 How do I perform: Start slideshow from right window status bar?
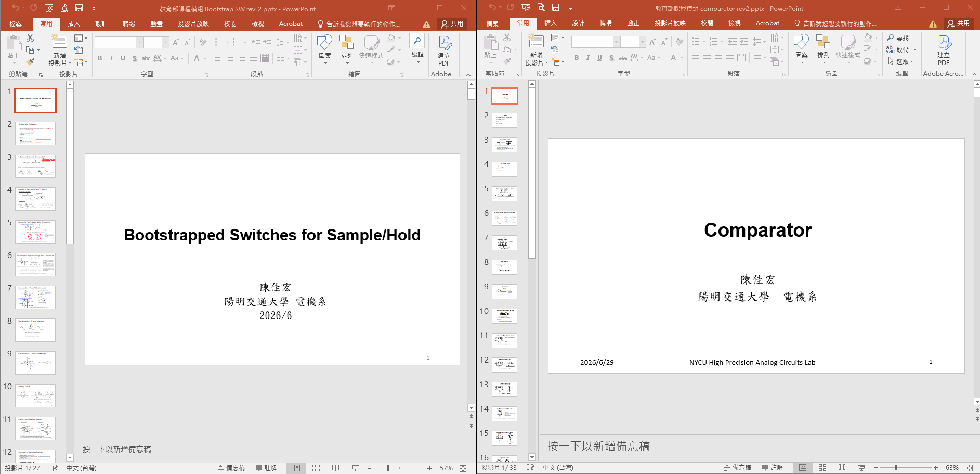[861, 468]
